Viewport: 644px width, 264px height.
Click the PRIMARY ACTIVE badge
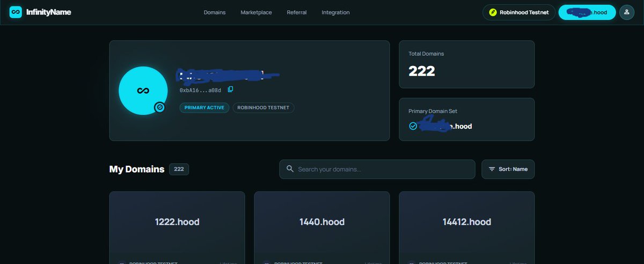point(204,107)
